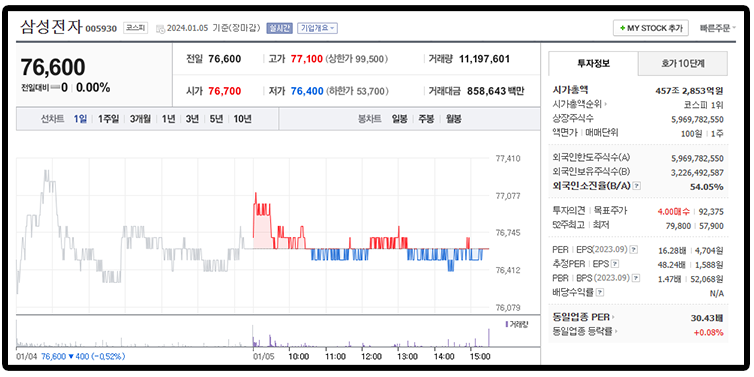Image resolution: width=754 pixels, height=377 pixels.
Task: Select the 일봉 candlestick chart
Action: point(400,119)
